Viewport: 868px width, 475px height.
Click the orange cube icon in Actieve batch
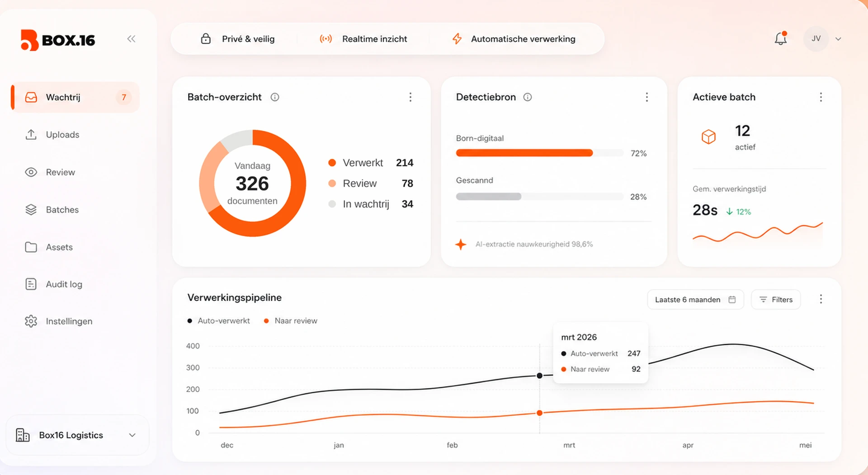tap(708, 136)
